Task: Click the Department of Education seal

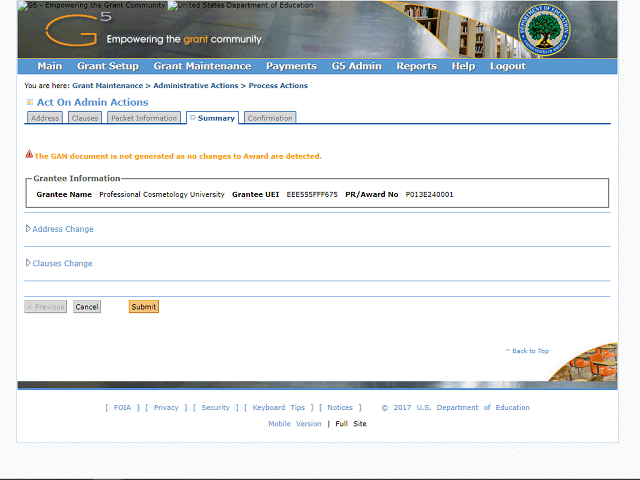Action: 544,31
